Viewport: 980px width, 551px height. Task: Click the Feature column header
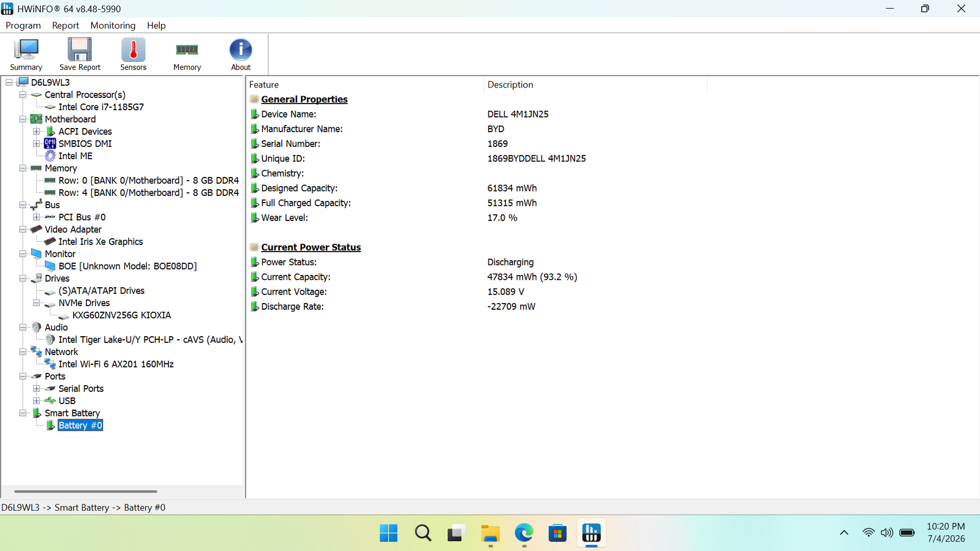[x=365, y=84]
